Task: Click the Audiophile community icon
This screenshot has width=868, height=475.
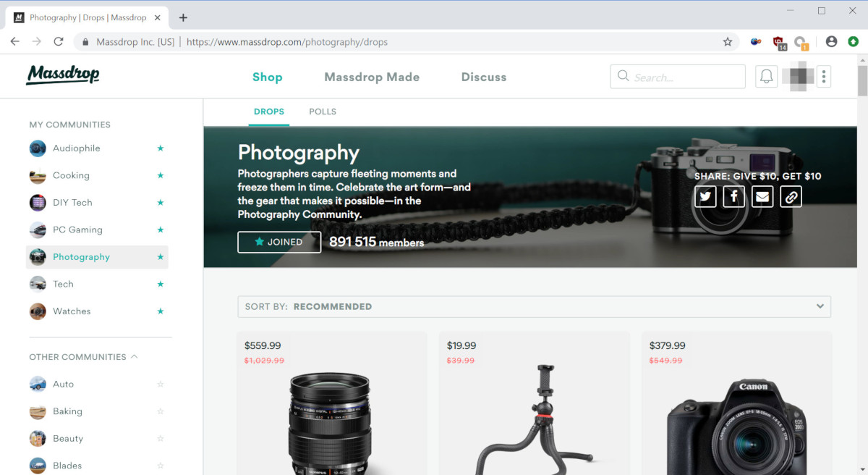Action: click(x=38, y=148)
